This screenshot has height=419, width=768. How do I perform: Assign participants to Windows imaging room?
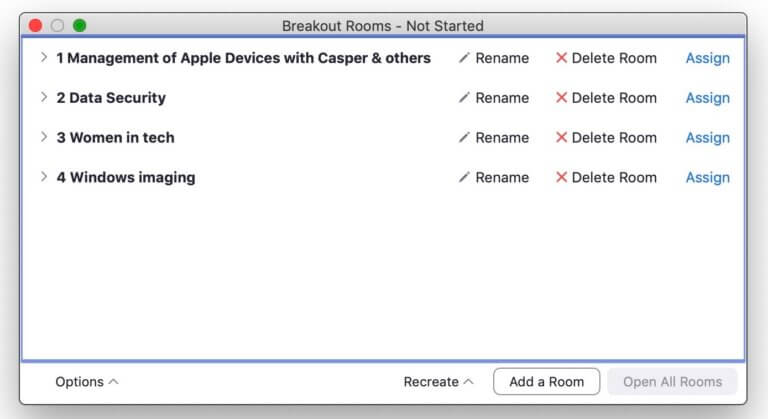point(707,177)
